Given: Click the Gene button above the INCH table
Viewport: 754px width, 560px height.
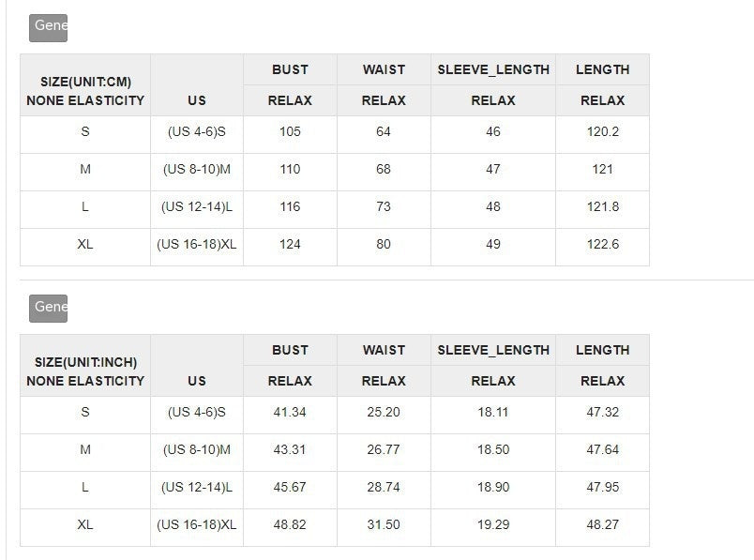Looking at the screenshot, I should click(x=48, y=308).
